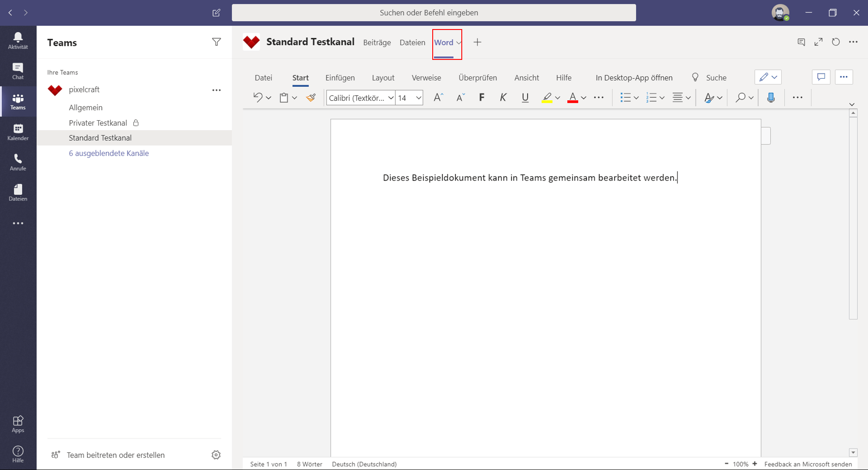Viewport: 868px width, 470px height.
Task: Collapse the ribbon with the chevron
Action: click(852, 105)
